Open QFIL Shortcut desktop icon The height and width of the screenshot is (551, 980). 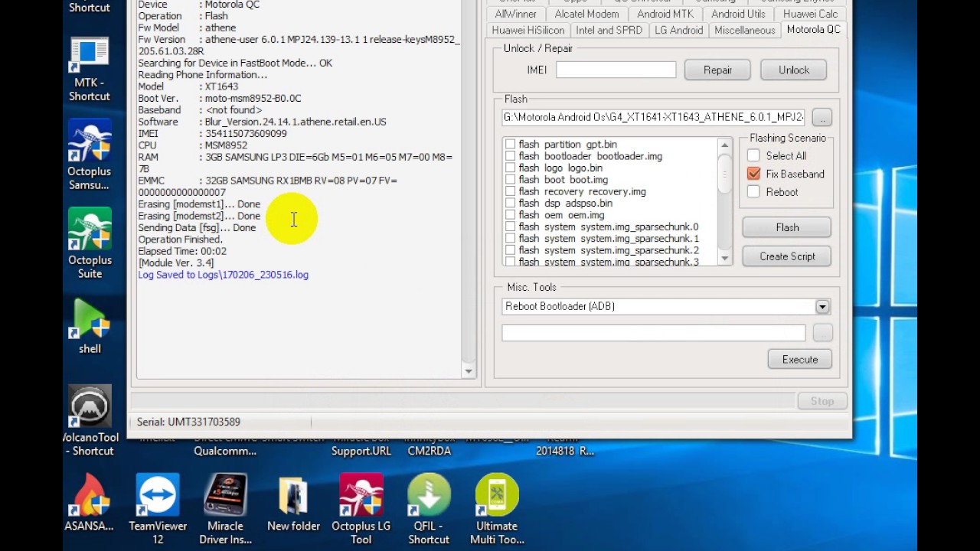tap(429, 508)
